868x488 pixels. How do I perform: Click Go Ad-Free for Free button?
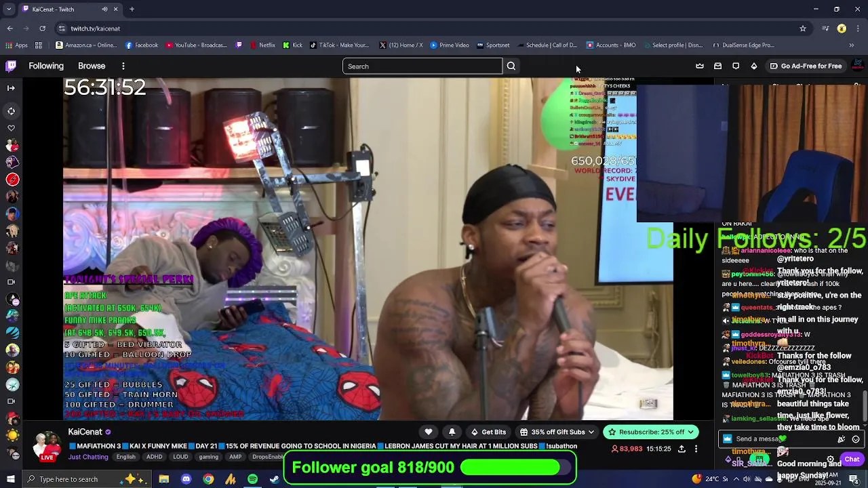(x=806, y=66)
